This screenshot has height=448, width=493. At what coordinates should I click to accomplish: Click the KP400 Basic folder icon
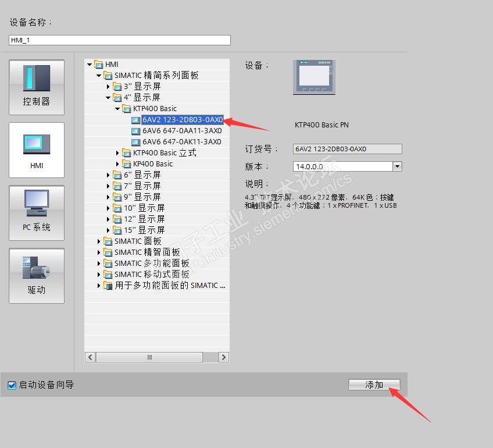(126, 164)
